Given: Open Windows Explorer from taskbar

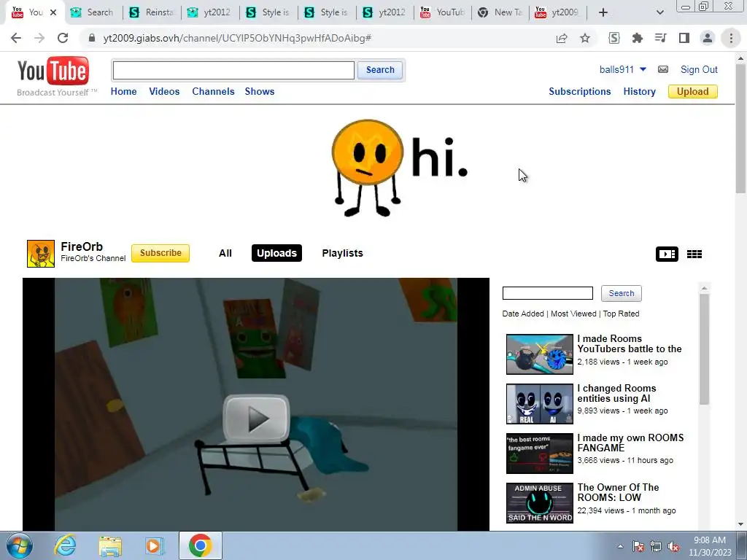Looking at the screenshot, I should (x=110, y=545).
